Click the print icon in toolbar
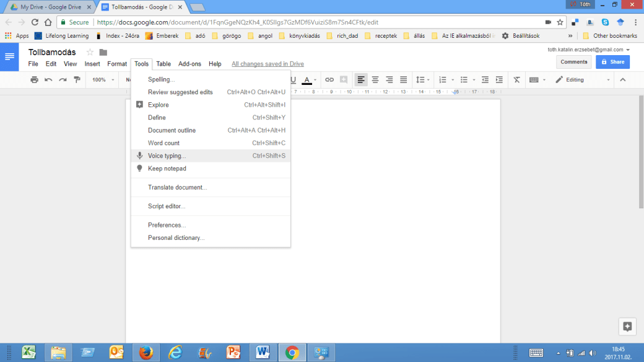644x362 pixels. (x=34, y=80)
